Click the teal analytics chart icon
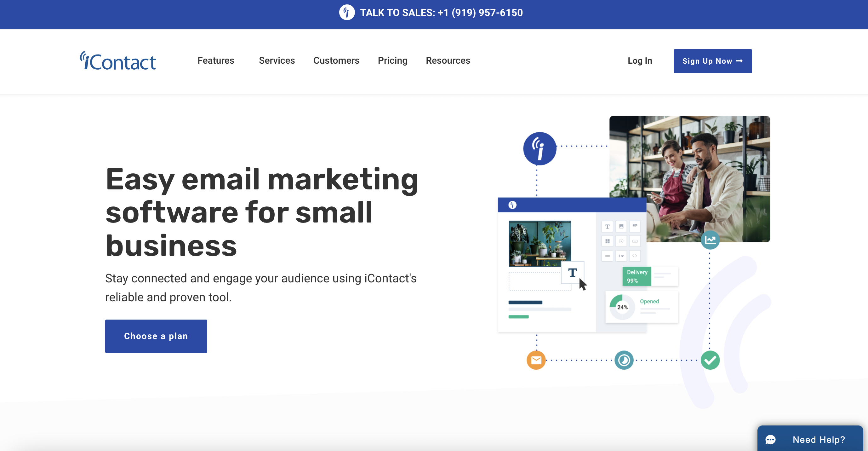This screenshot has width=868, height=451. 710,240
